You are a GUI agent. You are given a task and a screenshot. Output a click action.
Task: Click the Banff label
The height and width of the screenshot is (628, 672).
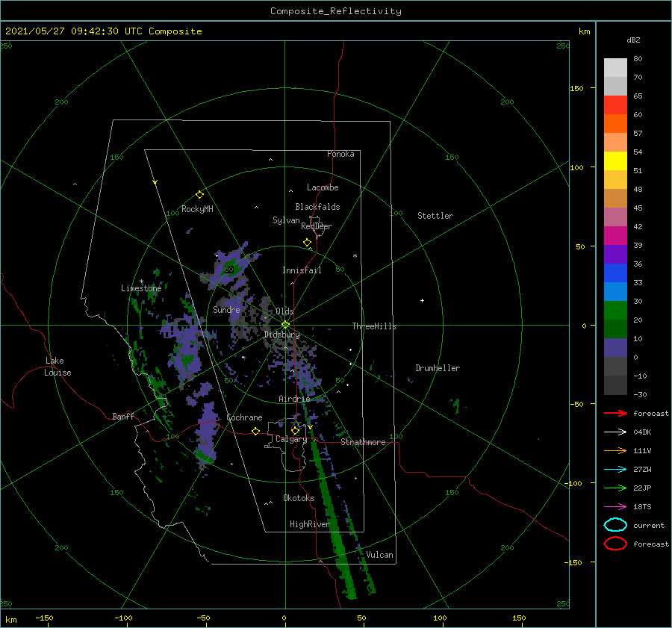point(123,416)
